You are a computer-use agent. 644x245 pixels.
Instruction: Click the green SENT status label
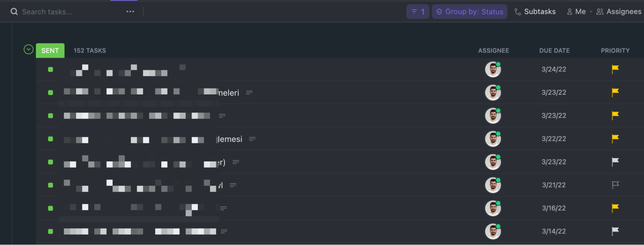[x=50, y=51]
